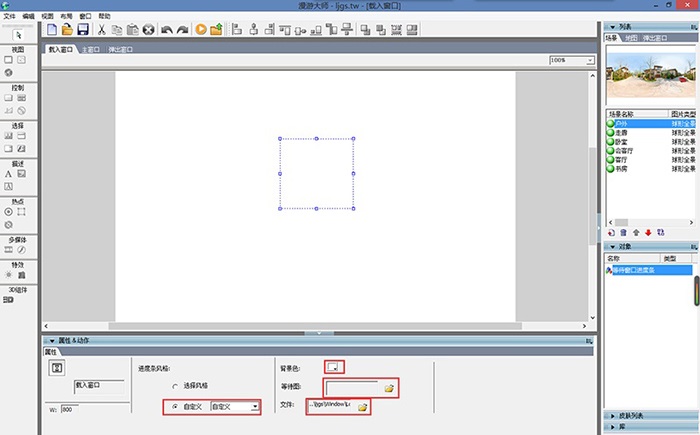Screen dimensions: 700x435
Task: Open a project with the folder toolbar icon
Action: (67, 29)
